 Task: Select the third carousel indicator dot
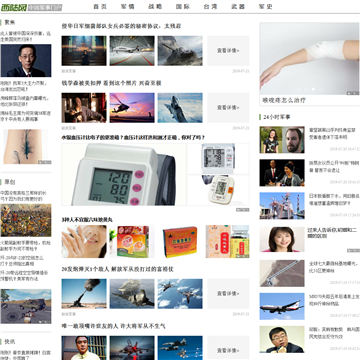313,89
